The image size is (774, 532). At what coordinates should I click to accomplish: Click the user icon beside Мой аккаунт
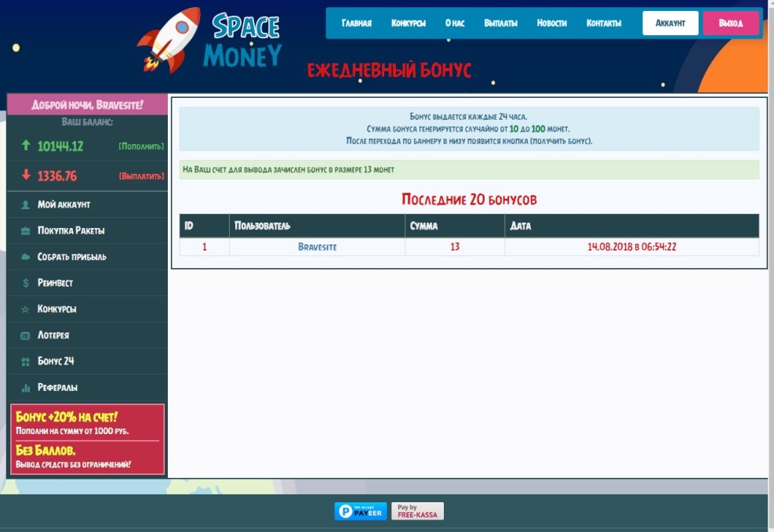[26, 204]
